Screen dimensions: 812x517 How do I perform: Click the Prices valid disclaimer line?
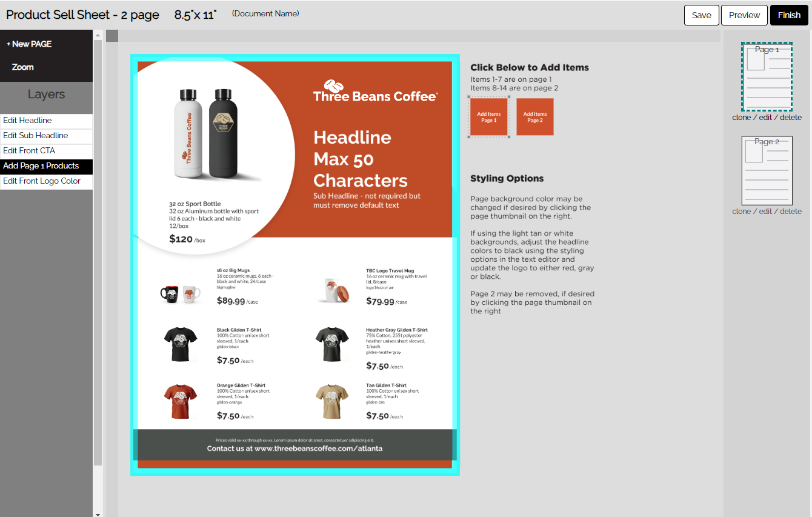295,441
